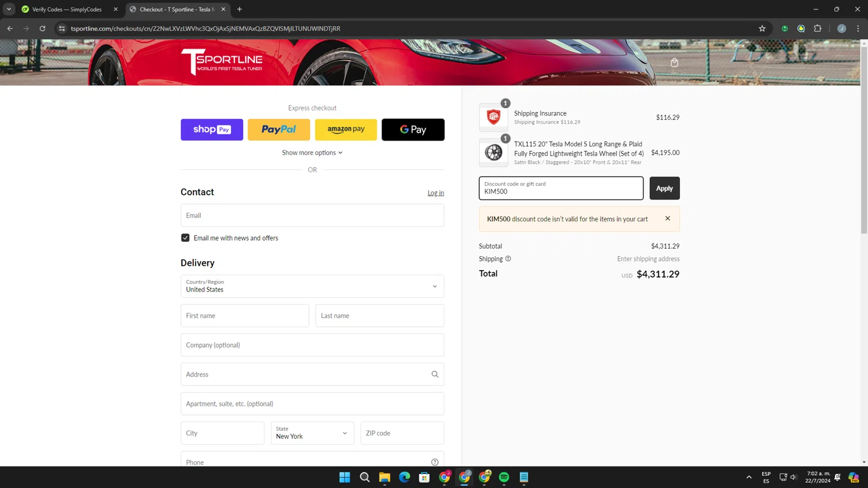Click the Phone help question icon
The image size is (868, 488).
click(x=435, y=462)
